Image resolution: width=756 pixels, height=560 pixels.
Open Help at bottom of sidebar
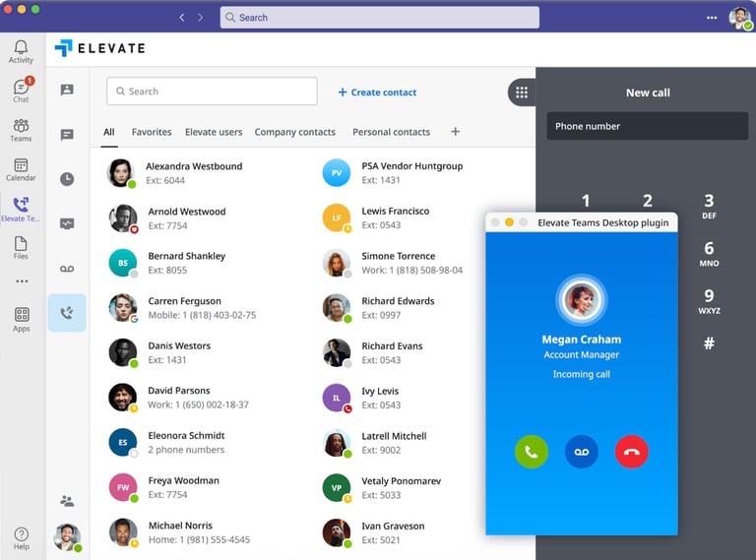pos(22,538)
